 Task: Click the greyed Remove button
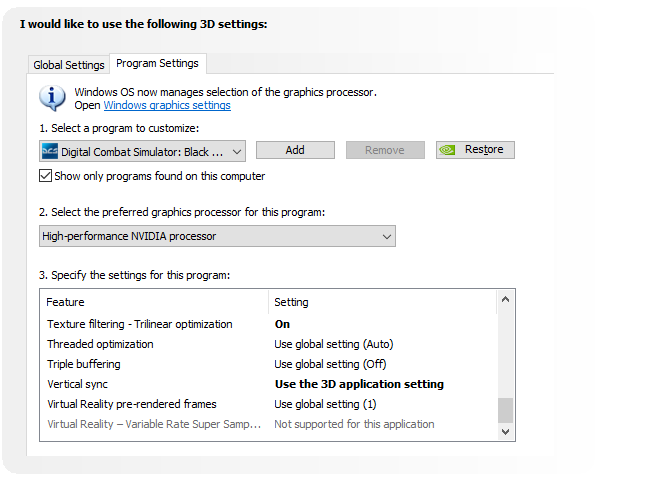click(385, 150)
